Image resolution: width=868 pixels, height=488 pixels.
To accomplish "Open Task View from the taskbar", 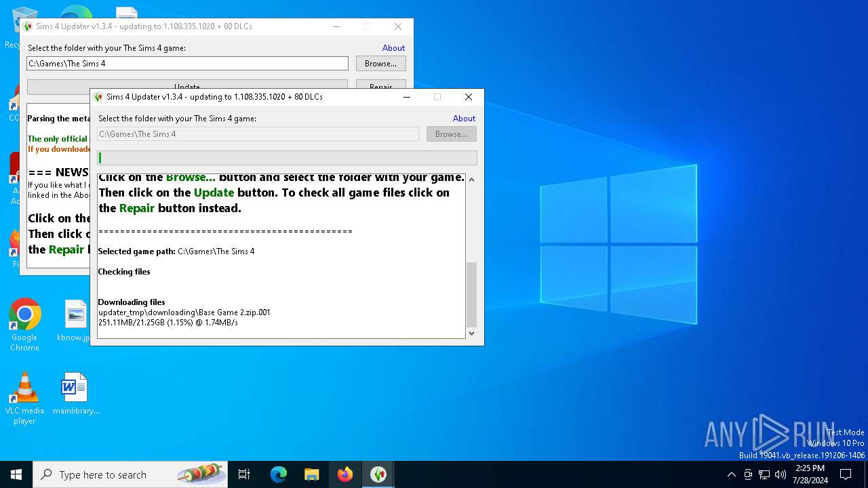I will point(244,474).
